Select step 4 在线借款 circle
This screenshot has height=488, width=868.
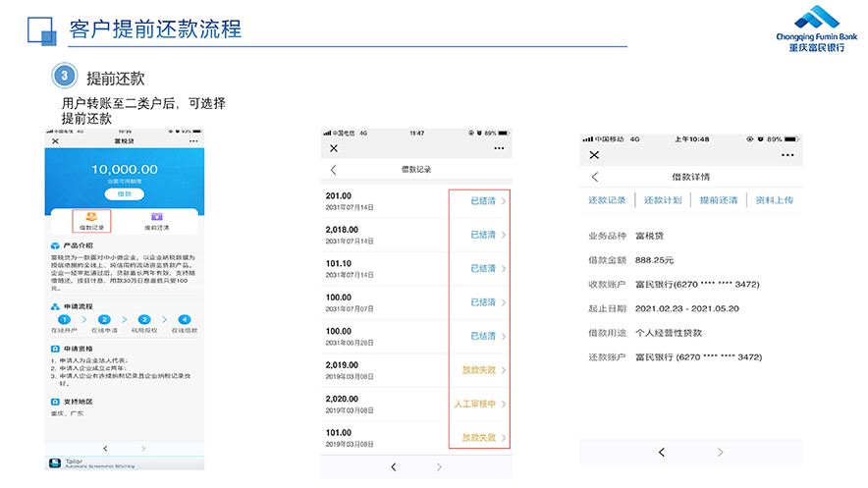[x=185, y=320]
